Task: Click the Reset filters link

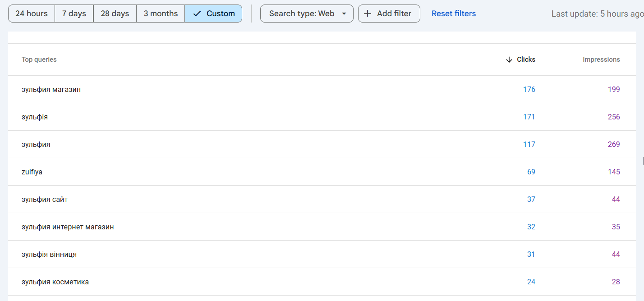Action: click(454, 14)
